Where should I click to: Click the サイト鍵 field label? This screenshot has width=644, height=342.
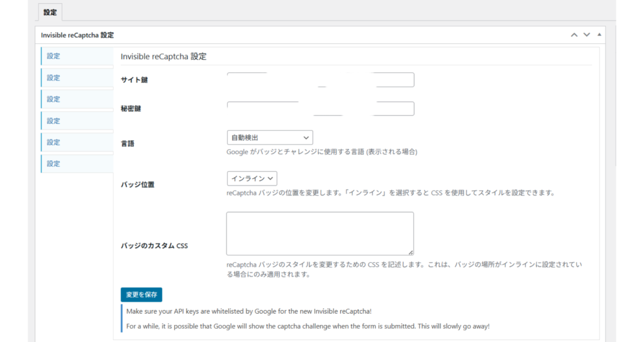click(x=134, y=80)
